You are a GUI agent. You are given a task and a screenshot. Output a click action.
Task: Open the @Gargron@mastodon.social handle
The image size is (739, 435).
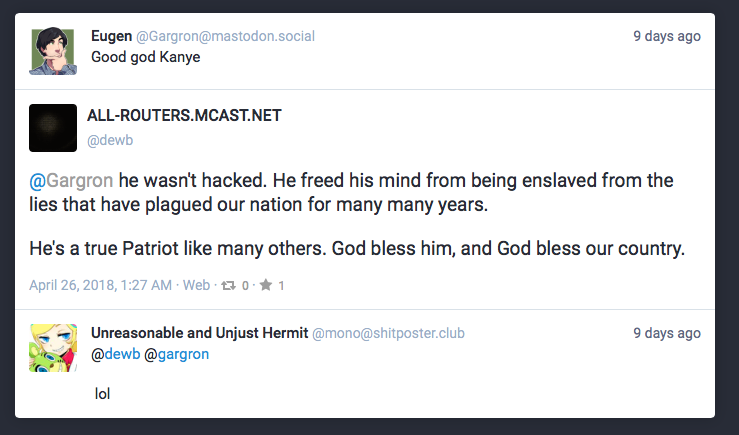coord(224,36)
